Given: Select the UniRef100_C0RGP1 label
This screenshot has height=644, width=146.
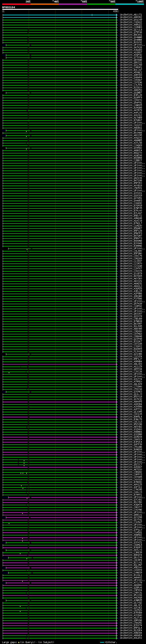Looking at the screenshot, I should click(131, 68).
